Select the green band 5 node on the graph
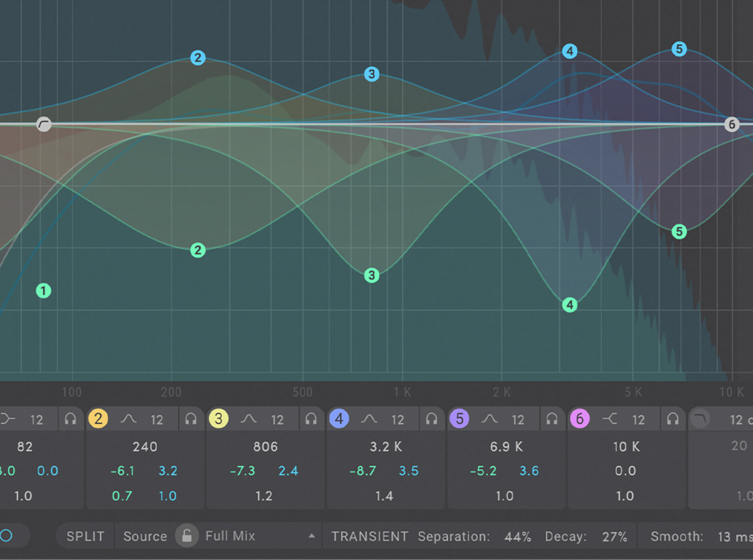Image resolution: width=753 pixels, height=560 pixels. [x=679, y=231]
